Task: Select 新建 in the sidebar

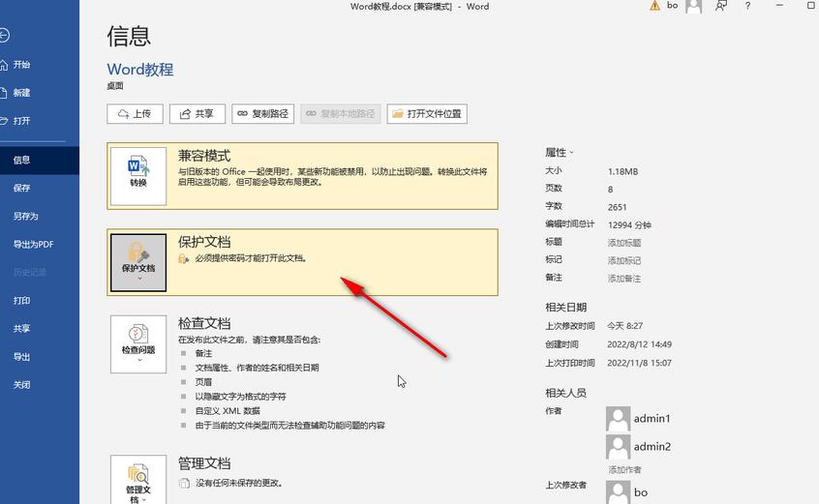Action: [x=21, y=93]
